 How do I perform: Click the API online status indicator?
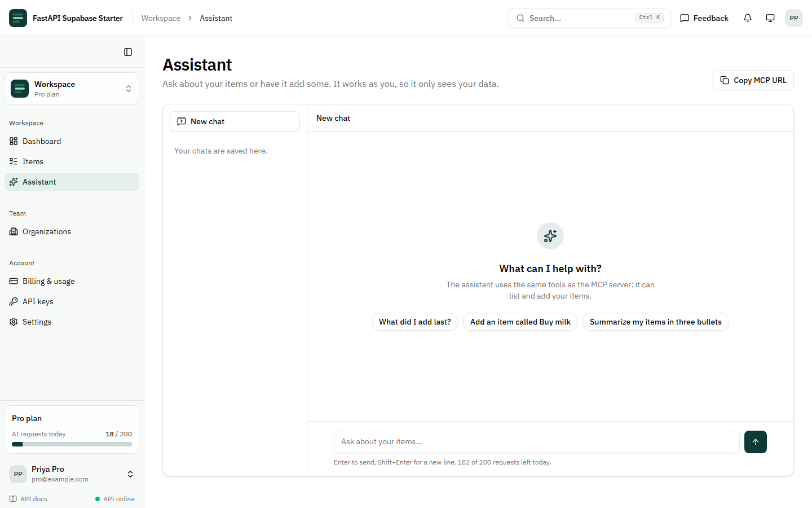(x=115, y=499)
